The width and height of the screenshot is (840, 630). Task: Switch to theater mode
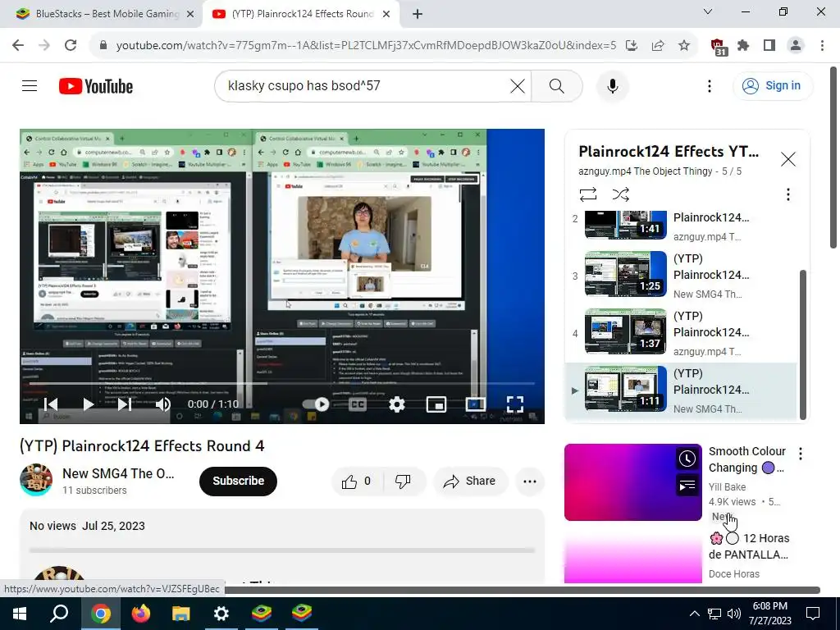tap(475, 404)
